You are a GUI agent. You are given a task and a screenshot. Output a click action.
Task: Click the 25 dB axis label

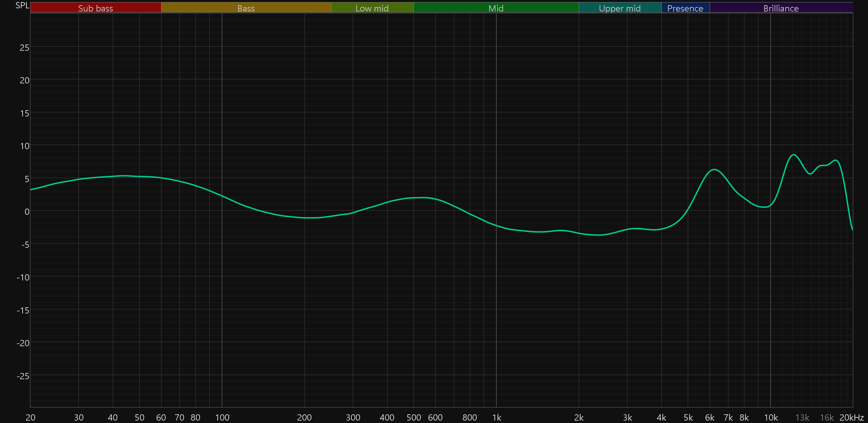(x=24, y=48)
